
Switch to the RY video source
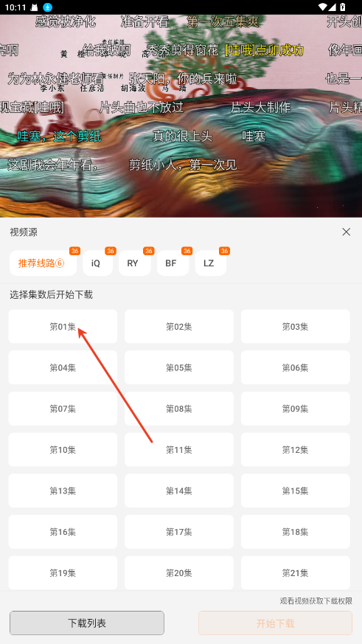point(135,263)
